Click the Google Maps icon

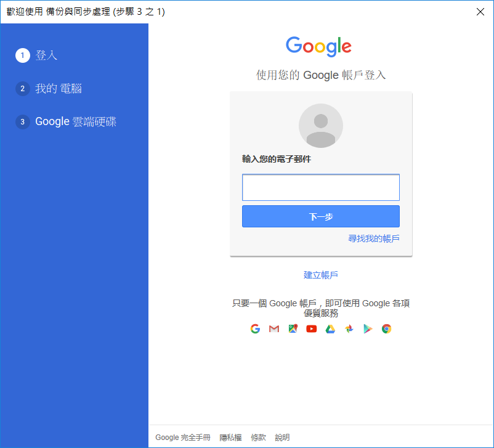tap(293, 329)
